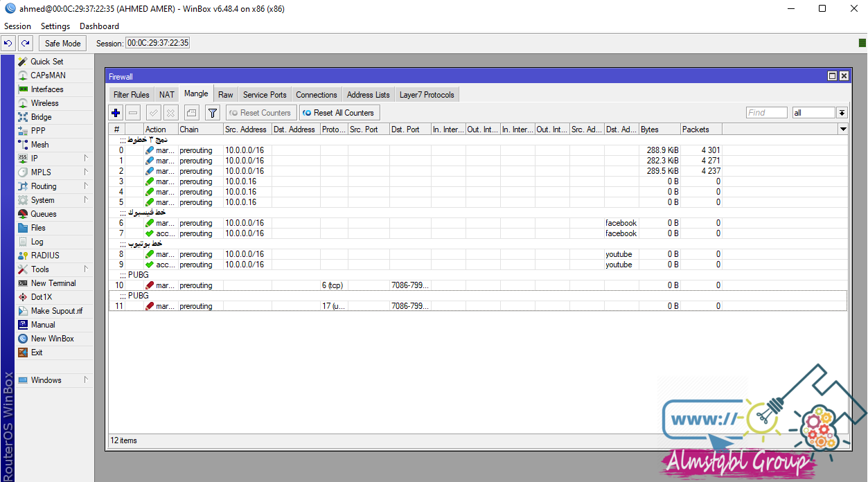Click the redo arrow icon
The width and height of the screenshot is (868, 482).
pyautogui.click(x=25, y=43)
